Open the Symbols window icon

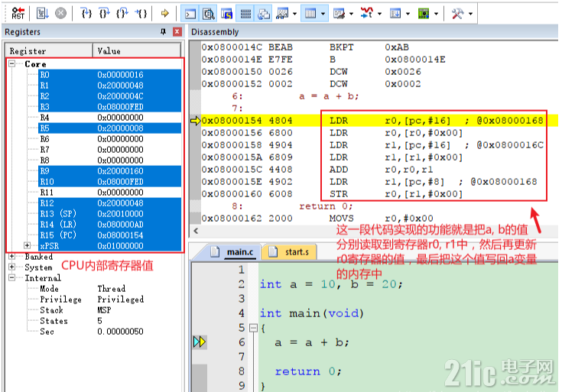click(x=227, y=14)
